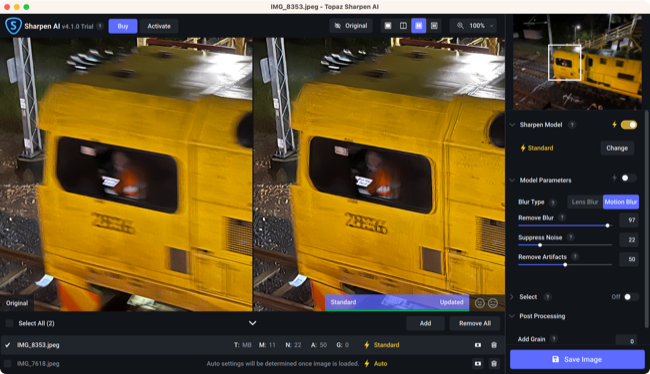Select the IMG_8353.jpeg file name
Viewport: 650px width, 374px height.
38,345
